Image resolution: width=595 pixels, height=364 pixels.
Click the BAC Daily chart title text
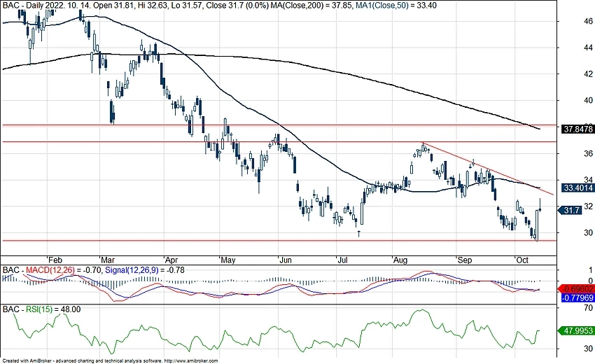click(x=136, y=6)
